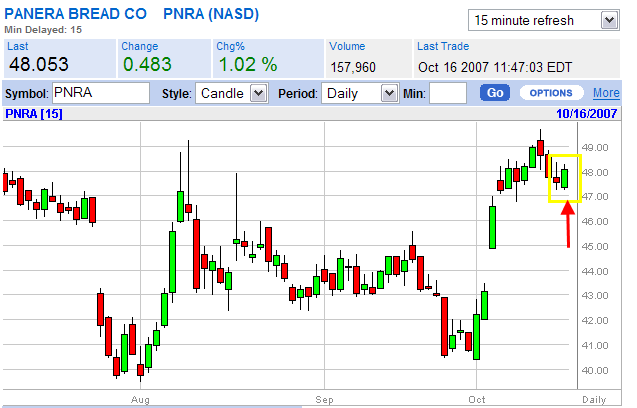Click the 40.00 price axis label
Viewport: 637px width, 408px height.
pos(595,370)
